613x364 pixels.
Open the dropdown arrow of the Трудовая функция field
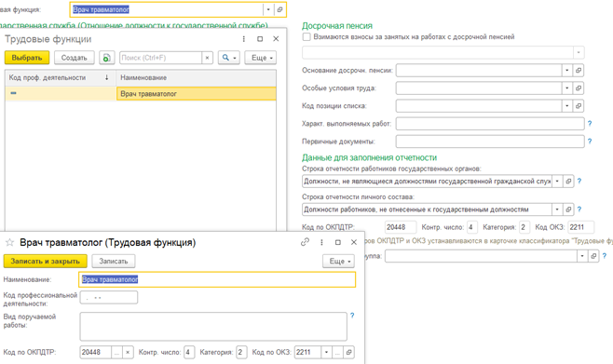268,9
